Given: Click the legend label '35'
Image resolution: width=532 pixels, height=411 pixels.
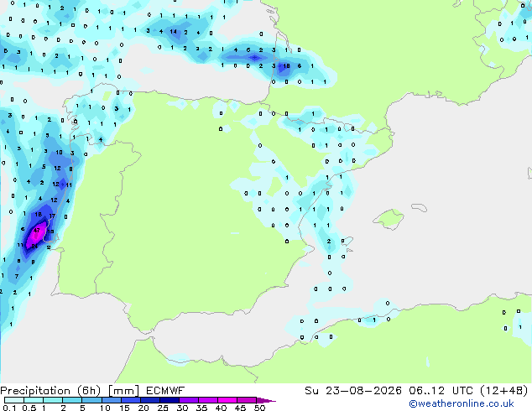Looking at the screenshot, I should tap(201, 408).
